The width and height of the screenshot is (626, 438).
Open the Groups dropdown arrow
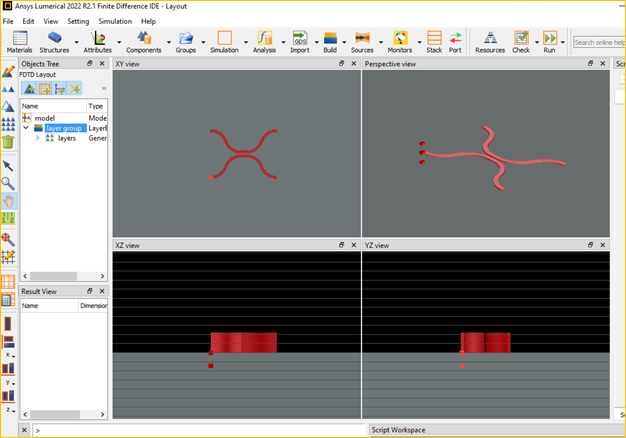click(203, 42)
